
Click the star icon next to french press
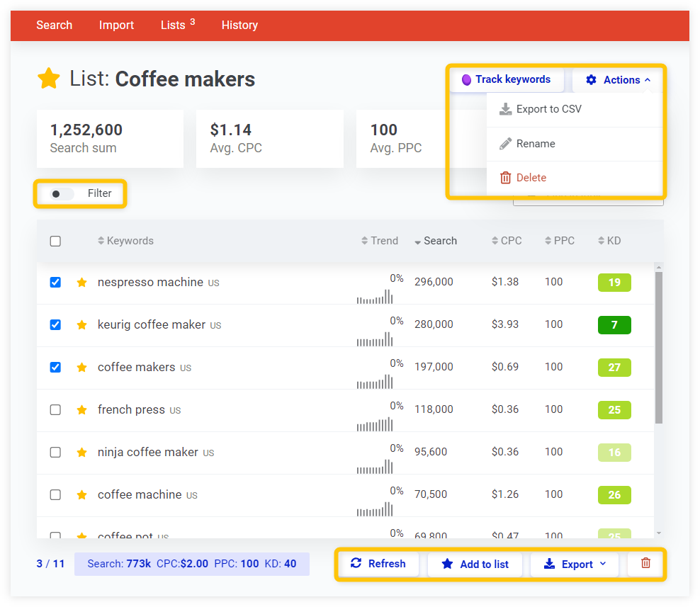[x=82, y=410]
